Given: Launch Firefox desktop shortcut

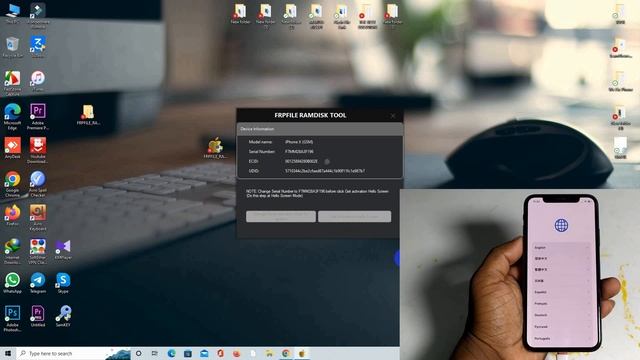Looking at the screenshot, I should pyautogui.click(x=13, y=215).
